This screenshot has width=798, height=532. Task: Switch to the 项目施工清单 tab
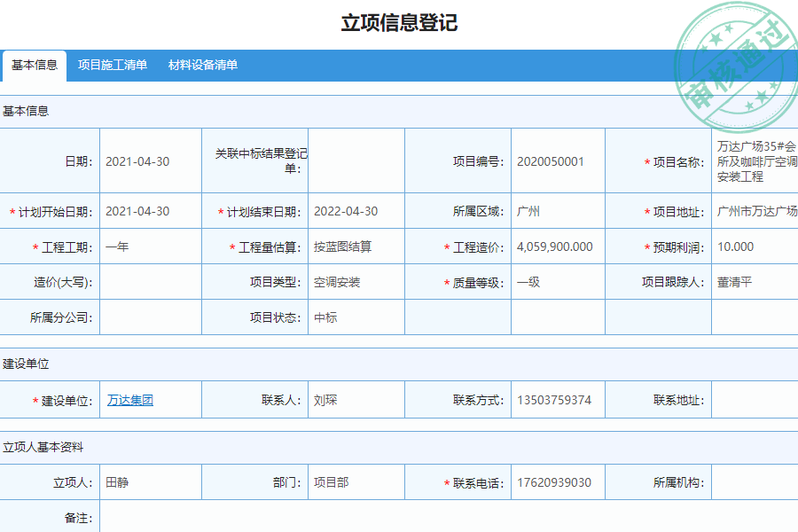click(113, 64)
